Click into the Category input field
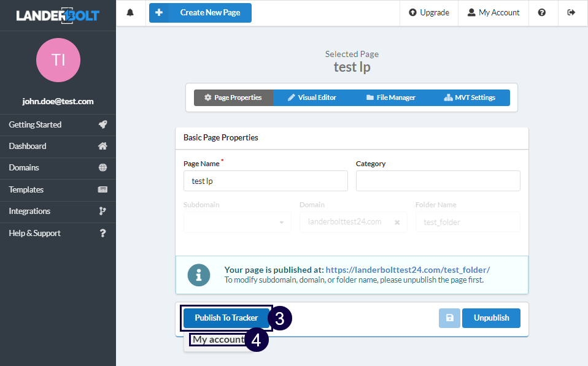The height and width of the screenshot is (366, 588). click(x=438, y=181)
